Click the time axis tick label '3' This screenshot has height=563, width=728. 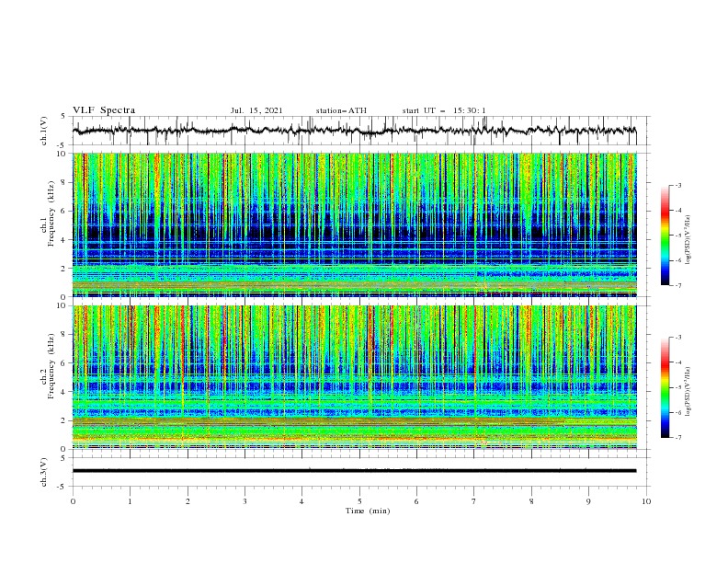[245, 501]
